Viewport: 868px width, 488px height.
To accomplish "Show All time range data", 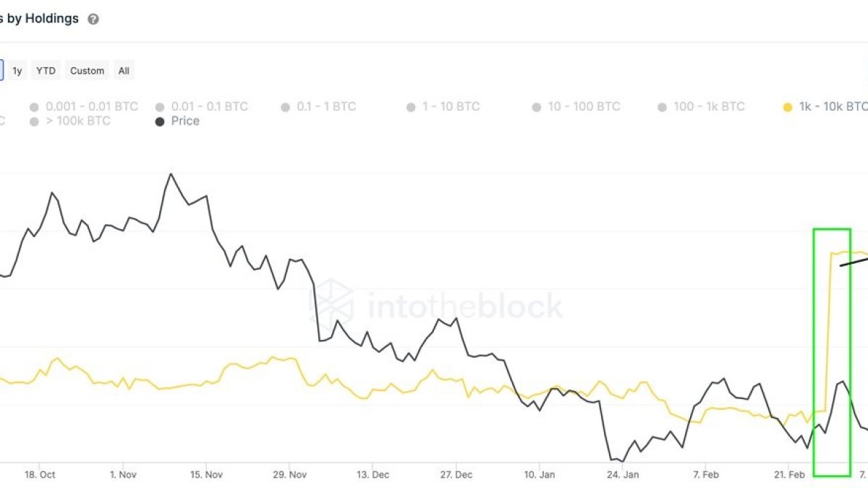I will pos(124,71).
